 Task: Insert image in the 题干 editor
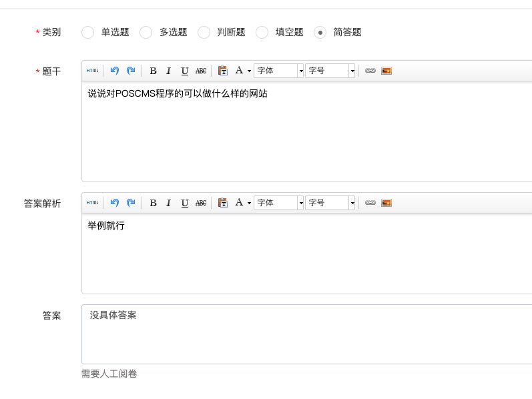pyautogui.click(x=386, y=71)
